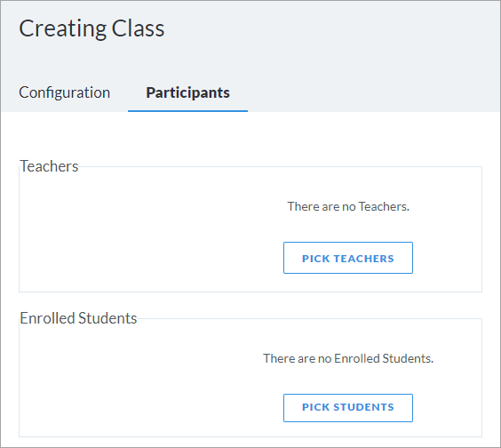This screenshot has height=448, width=501.
Task: Click the "There are no Teachers." message
Action: coord(348,206)
